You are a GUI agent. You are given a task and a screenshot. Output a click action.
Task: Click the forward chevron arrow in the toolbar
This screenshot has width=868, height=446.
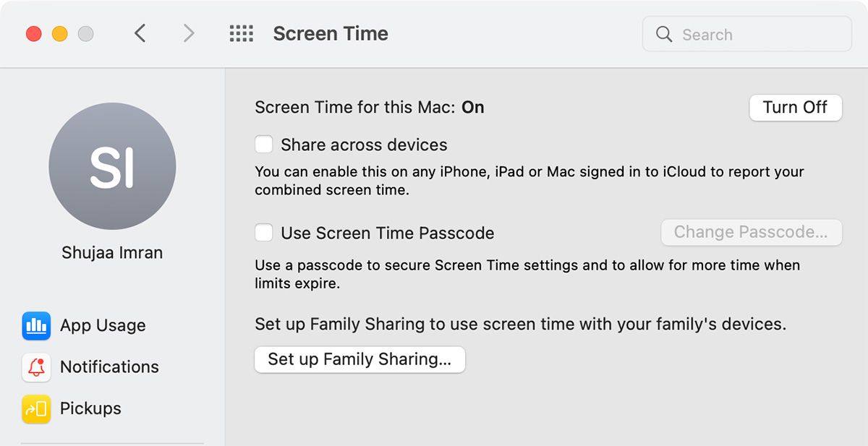pyautogui.click(x=189, y=33)
